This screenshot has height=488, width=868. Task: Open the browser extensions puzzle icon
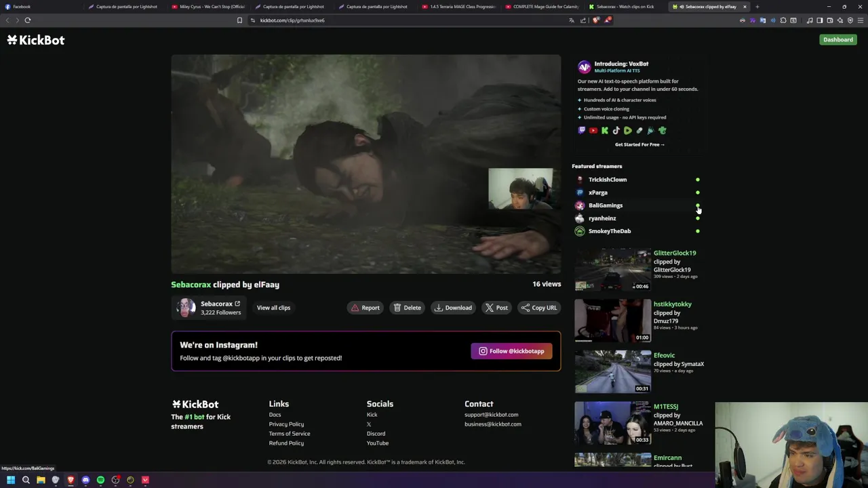point(783,20)
